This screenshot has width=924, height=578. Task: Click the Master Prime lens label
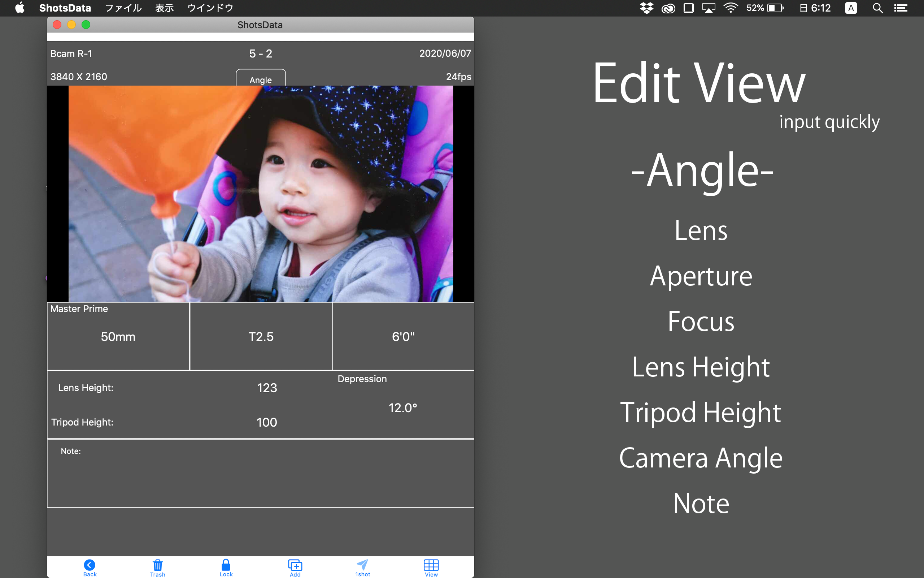pos(79,309)
